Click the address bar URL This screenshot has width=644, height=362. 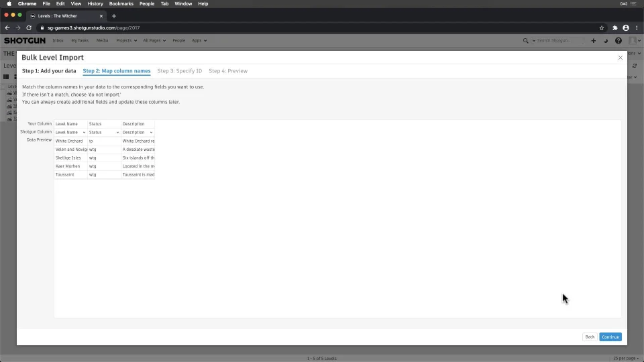pos(94,28)
